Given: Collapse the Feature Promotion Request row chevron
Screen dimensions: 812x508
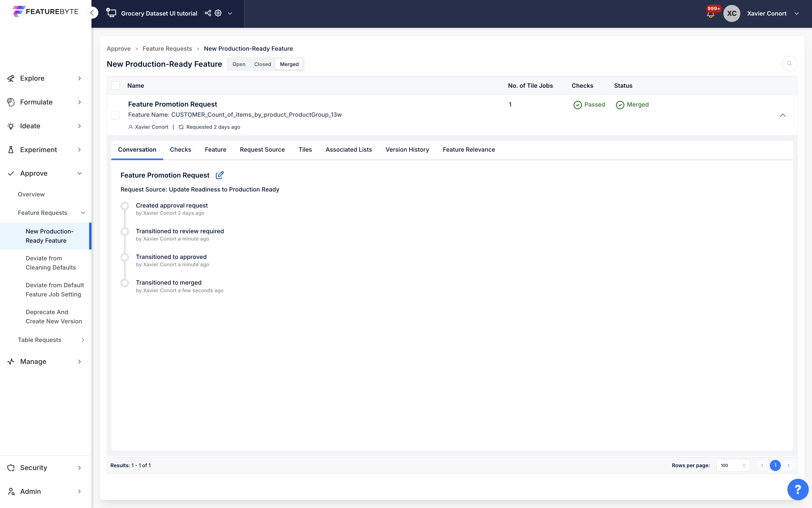Looking at the screenshot, I should (783, 115).
